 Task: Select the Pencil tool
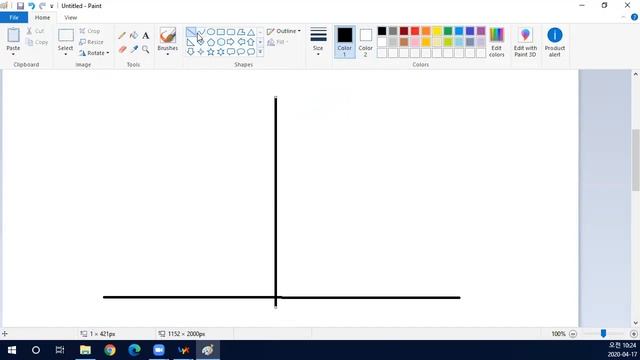coord(122,36)
